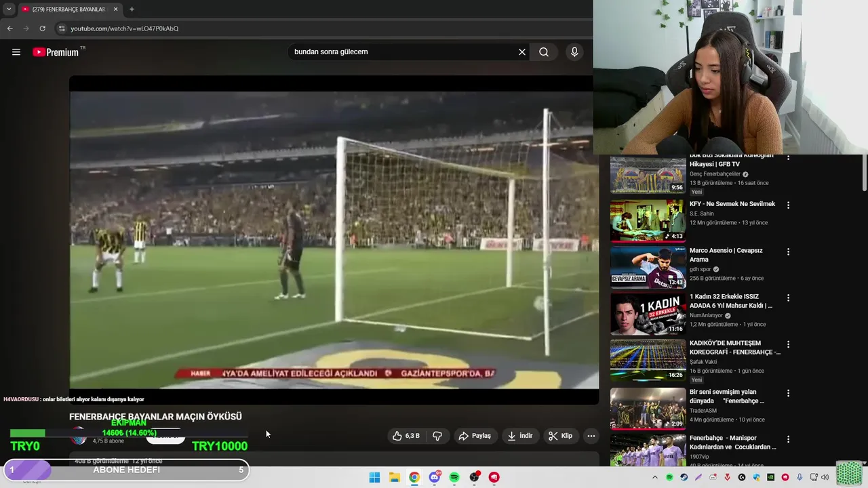Screen dimensions: 868x488
Task: Open the '1 Kadın 32 Erkekle ISSIZ ADADA' thumbnail
Action: click(x=648, y=314)
